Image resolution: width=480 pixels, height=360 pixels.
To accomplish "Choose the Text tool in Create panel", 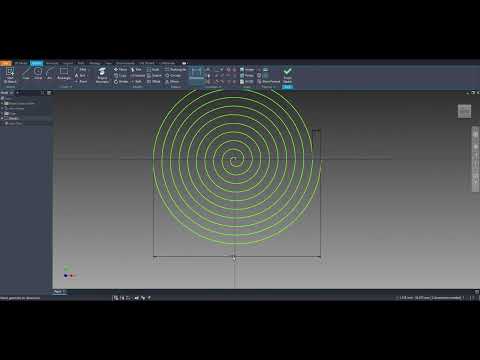I will click(80, 76).
